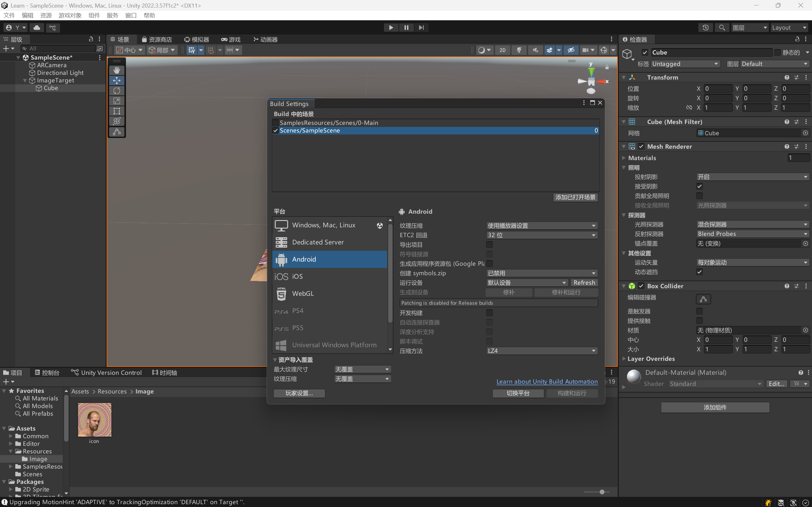Screen dimensions: 812x507
Task: Select the Hand view tool
Action: (116, 70)
